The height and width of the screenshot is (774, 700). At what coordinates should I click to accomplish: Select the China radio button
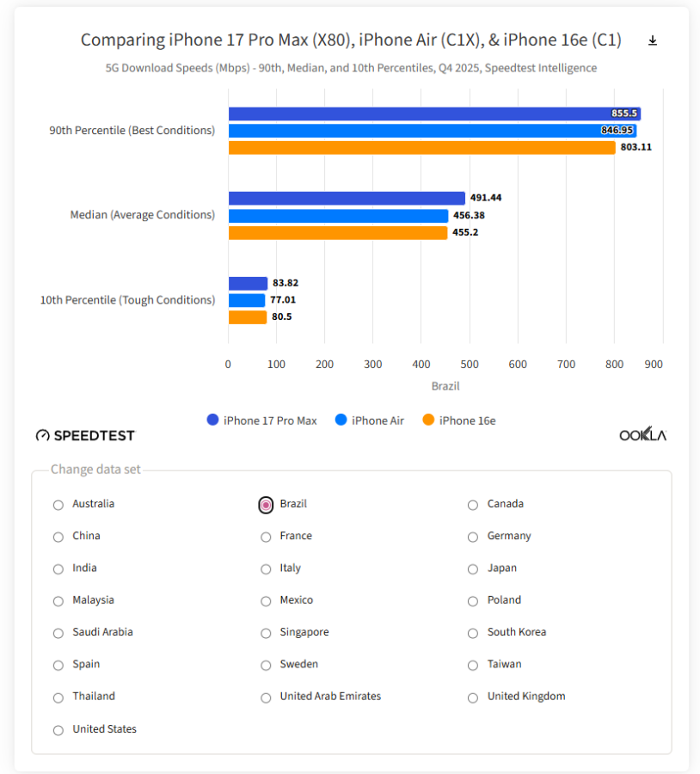tap(58, 537)
